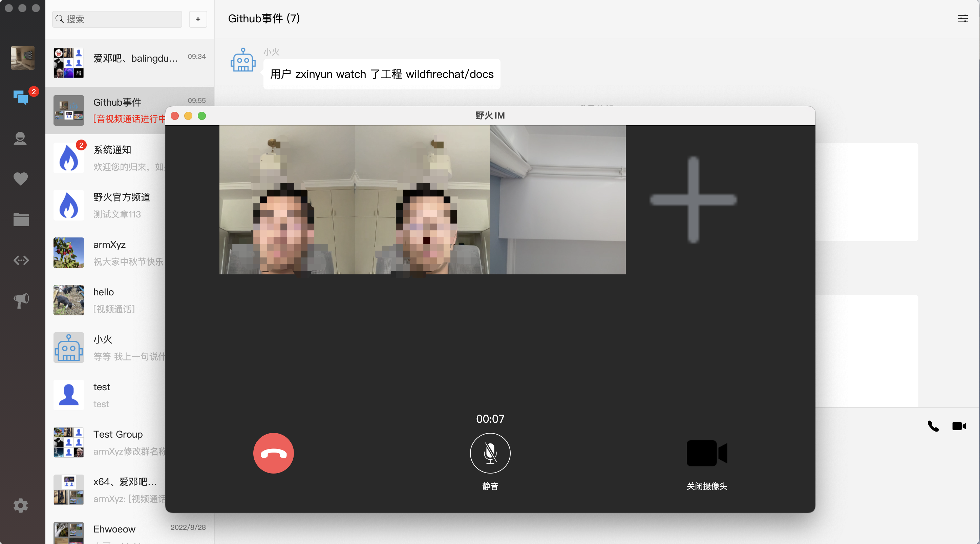Open the files folder sidebar icon
The width and height of the screenshot is (980, 544).
21,219
